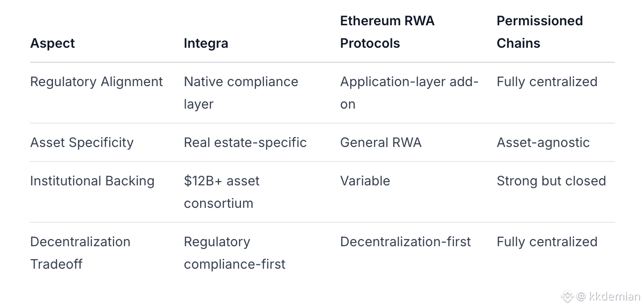Viewport: 644px width, 308px height.
Task: Select the $12B+ asset consortium cell
Action: coord(221,192)
